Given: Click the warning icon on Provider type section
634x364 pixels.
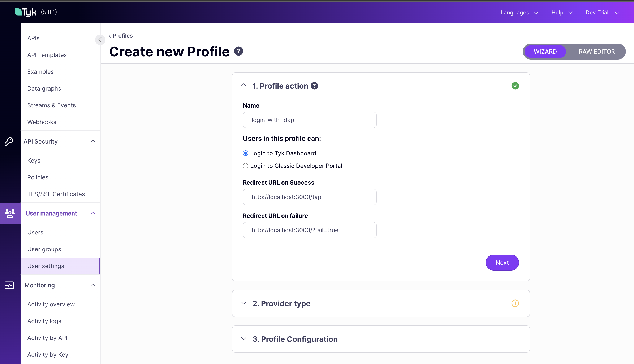Looking at the screenshot, I should click(x=515, y=303).
